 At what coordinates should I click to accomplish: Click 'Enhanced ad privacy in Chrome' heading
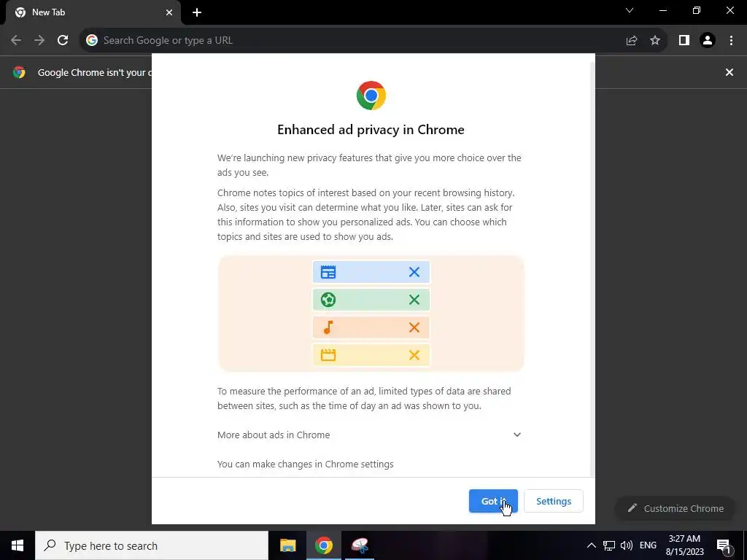coord(371,130)
